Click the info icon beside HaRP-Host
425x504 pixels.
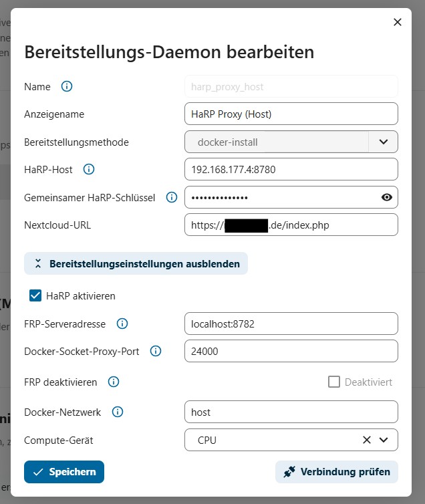pyautogui.click(x=89, y=170)
